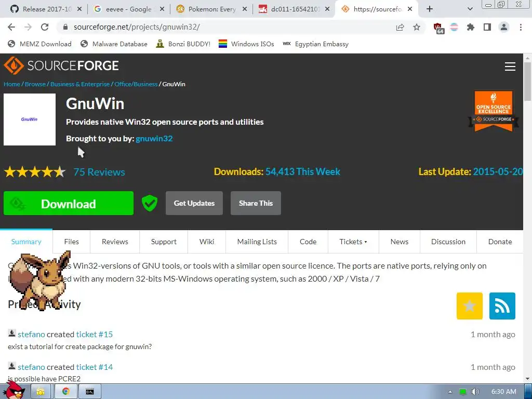The width and height of the screenshot is (532, 399).
Task: Open the gnuwin32 author link
Action: pyautogui.click(x=154, y=138)
